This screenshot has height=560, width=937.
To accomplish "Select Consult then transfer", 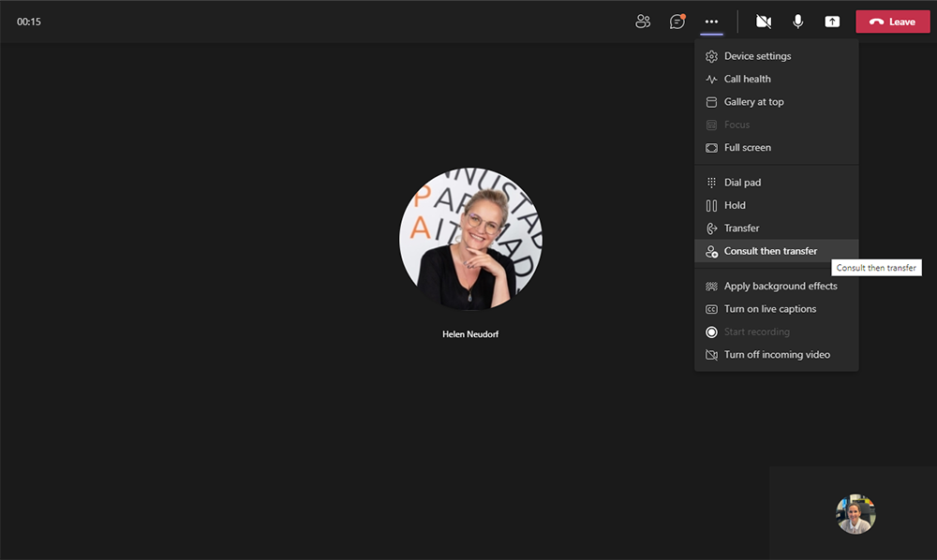I will (769, 251).
